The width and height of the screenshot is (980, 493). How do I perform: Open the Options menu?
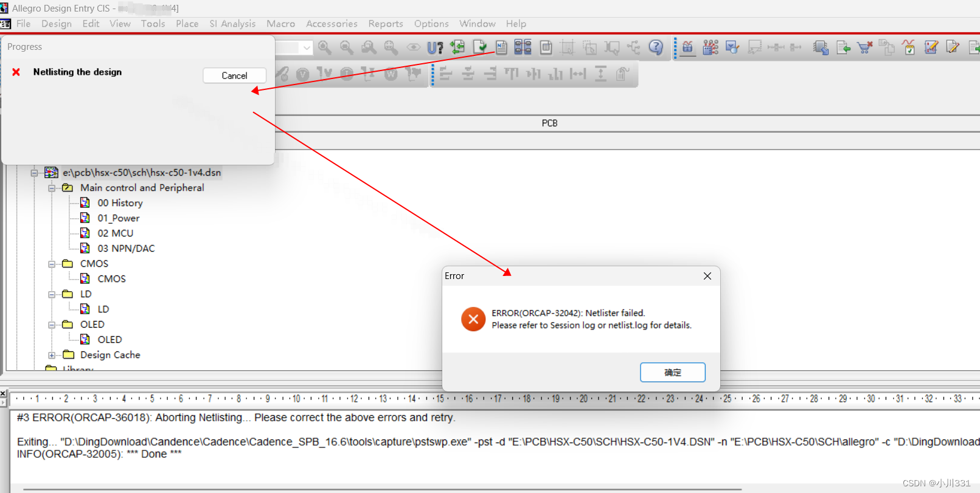click(x=431, y=24)
